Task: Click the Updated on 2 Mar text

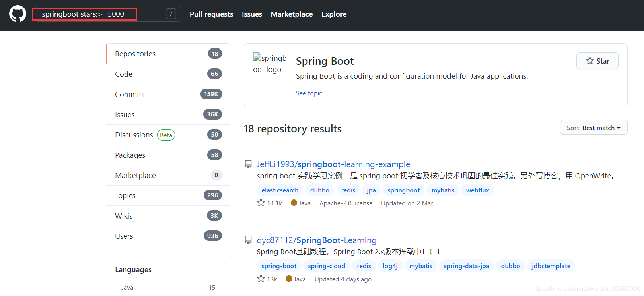Action: pyautogui.click(x=407, y=203)
